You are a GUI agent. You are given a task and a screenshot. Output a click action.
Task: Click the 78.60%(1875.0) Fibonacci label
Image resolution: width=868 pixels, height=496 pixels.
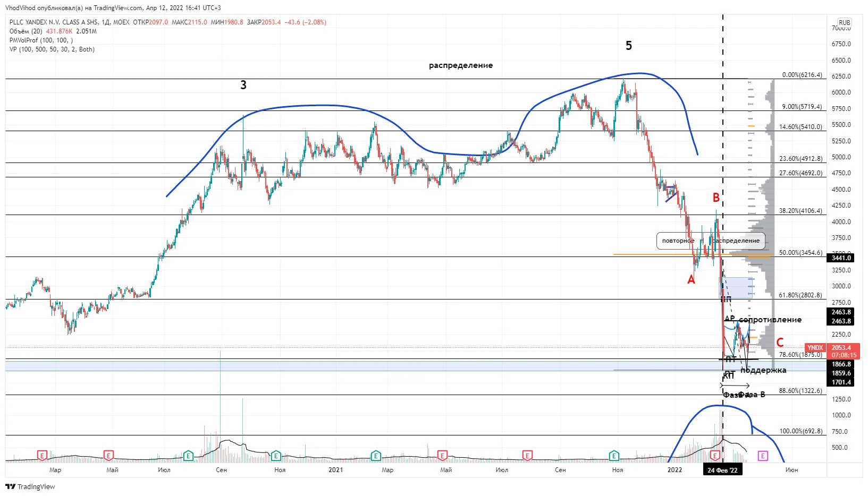(x=800, y=355)
